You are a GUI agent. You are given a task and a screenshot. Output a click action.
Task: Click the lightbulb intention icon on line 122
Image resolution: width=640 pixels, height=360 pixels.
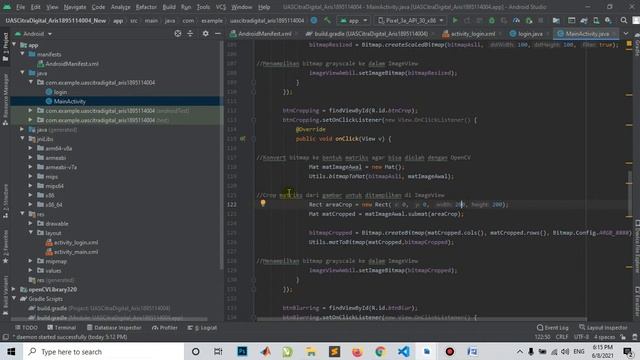pyautogui.click(x=263, y=203)
